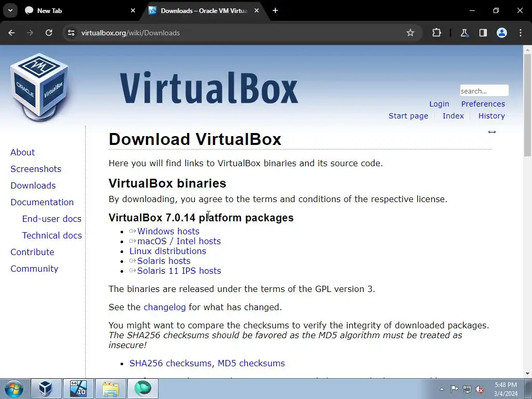Open the History link

tap(491, 116)
